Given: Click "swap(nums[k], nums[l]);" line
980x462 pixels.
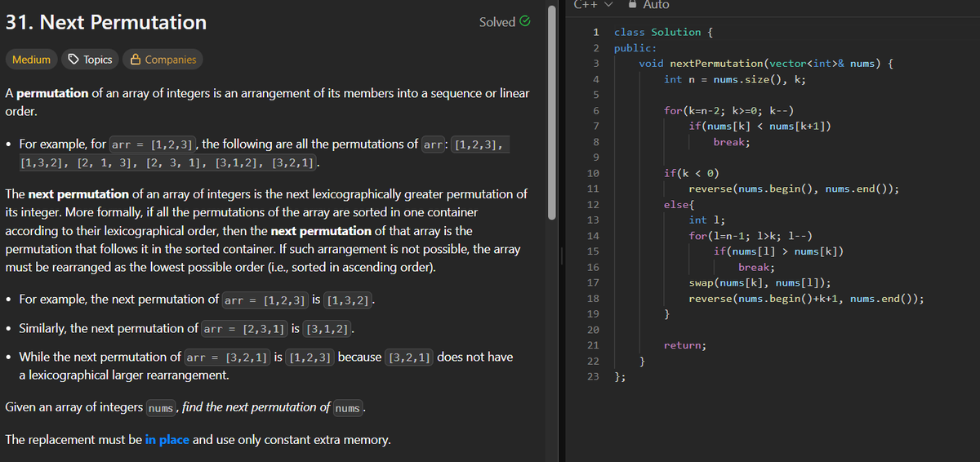Looking at the screenshot, I should click(x=760, y=283).
